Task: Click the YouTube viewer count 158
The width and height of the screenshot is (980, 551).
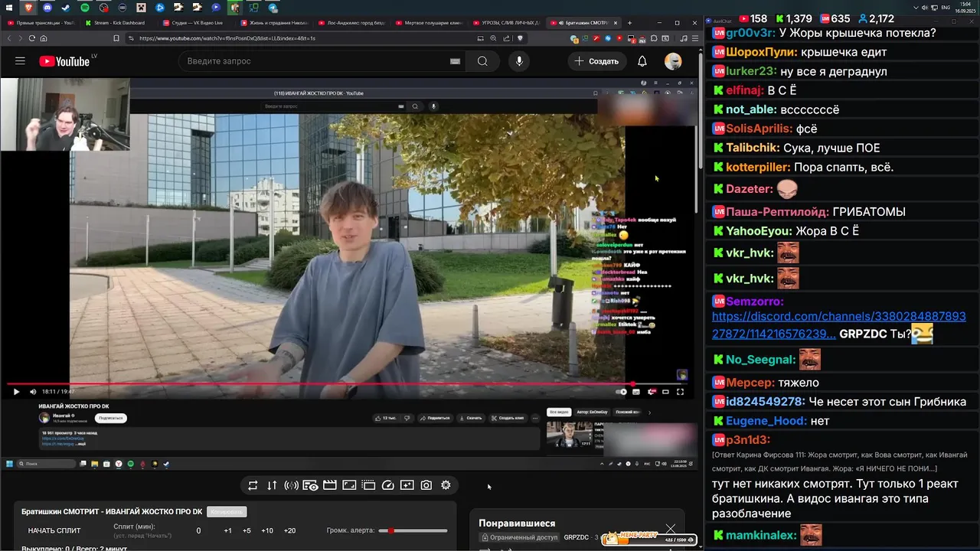Action: 753,18
